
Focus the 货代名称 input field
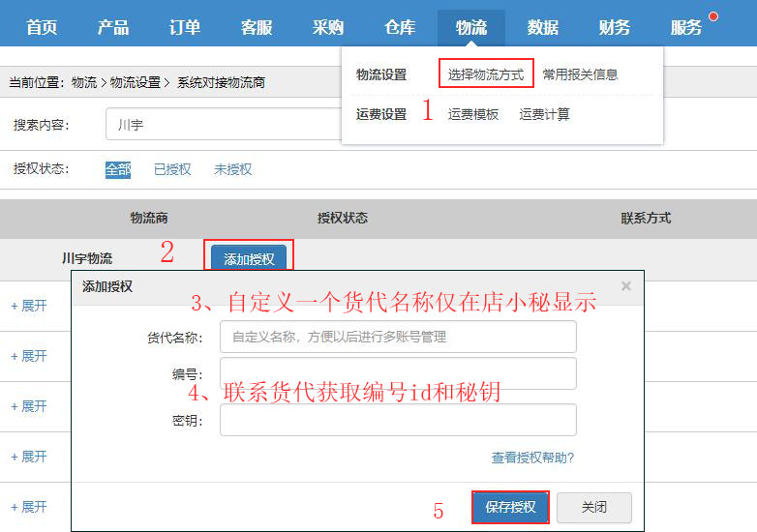[x=398, y=337]
